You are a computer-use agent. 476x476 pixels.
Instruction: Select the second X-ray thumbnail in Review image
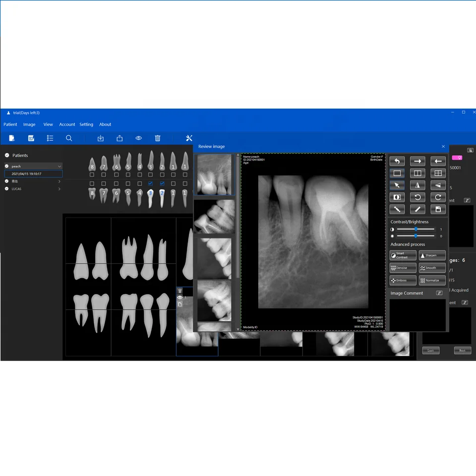(214, 217)
